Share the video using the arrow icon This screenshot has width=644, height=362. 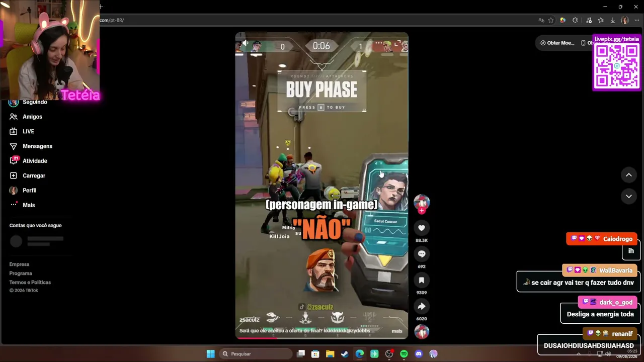tap(422, 306)
